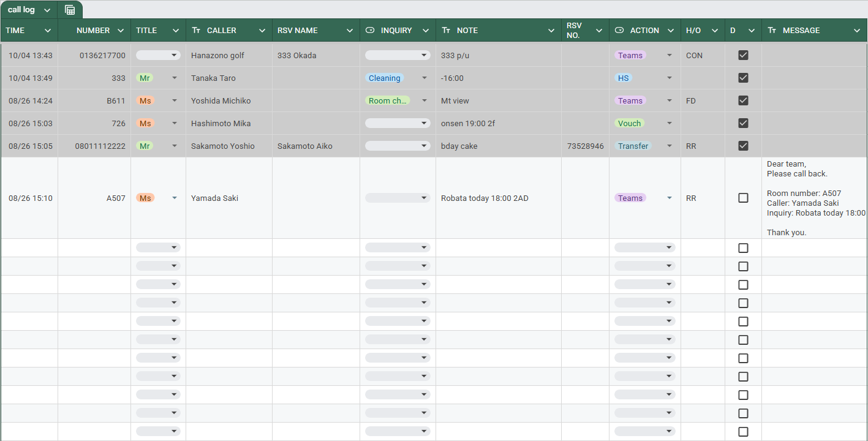868x441 pixels.
Task: Select number cell A507
Action: coord(94,198)
